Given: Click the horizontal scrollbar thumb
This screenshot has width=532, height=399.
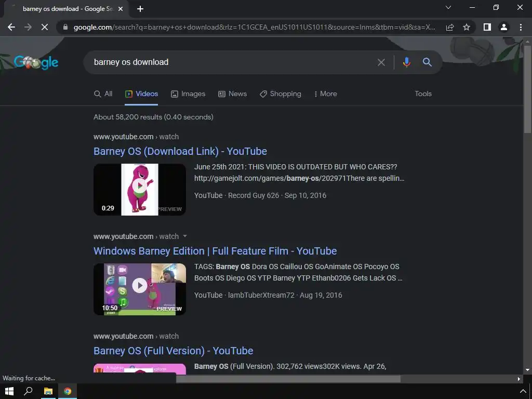Looking at the screenshot, I should (x=288, y=379).
